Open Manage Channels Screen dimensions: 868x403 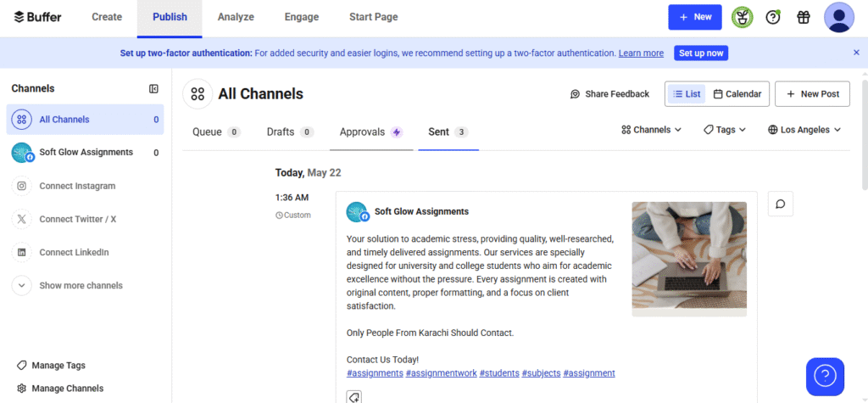pyautogui.click(x=60, y=388)
